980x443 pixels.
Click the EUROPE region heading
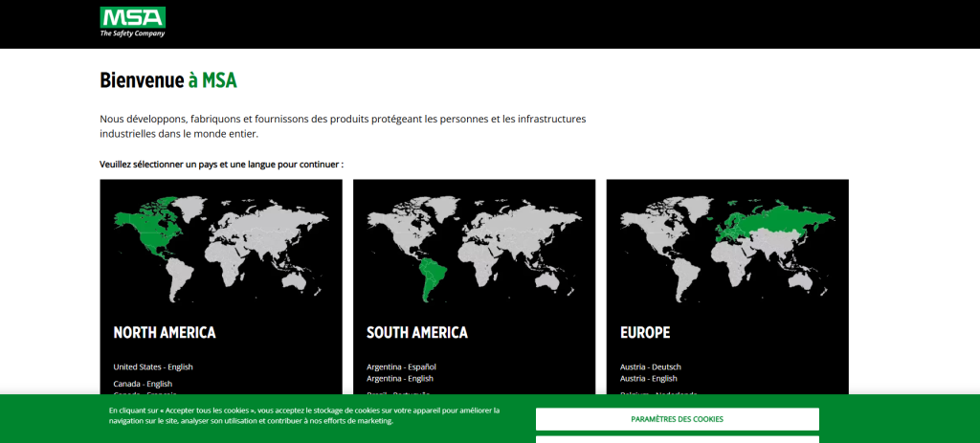pos(645,333)
